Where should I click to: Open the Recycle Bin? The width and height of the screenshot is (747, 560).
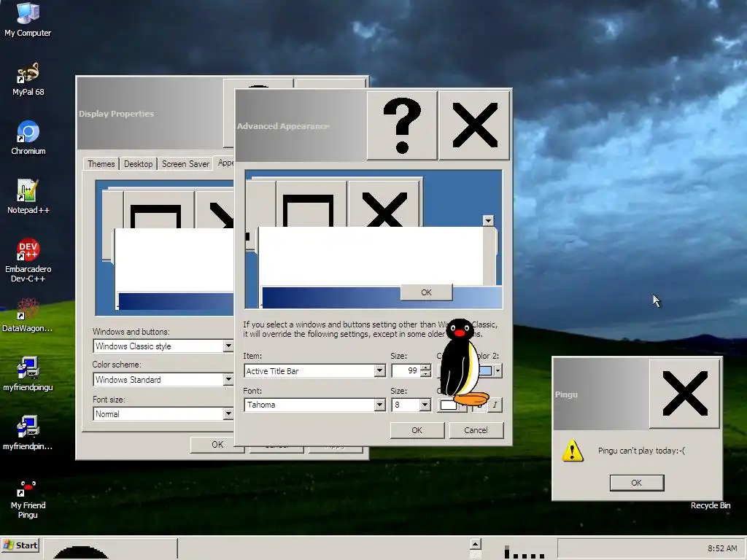[x=711, y=505]
